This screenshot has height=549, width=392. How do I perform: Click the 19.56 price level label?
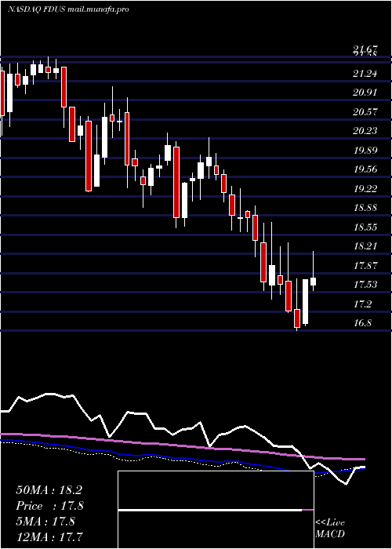365,169
